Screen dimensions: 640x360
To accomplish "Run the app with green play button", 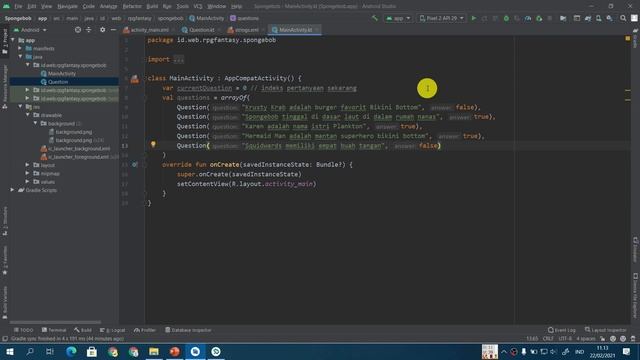I will click(x=474, y=18).
